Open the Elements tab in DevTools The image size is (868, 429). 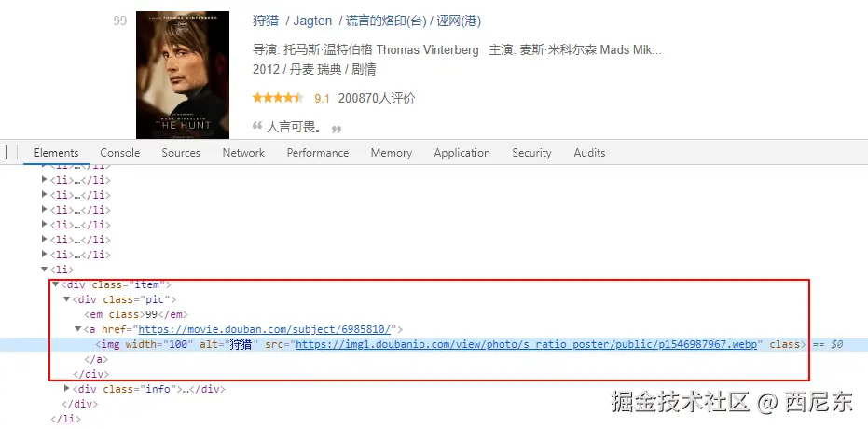point(56,153)
